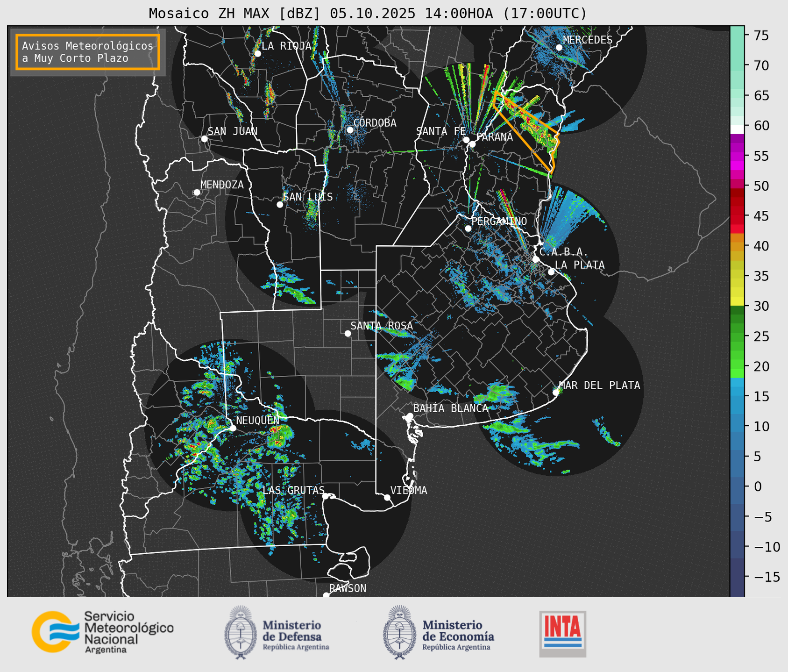This screenshot has width=788, height=672.
Task: Click the white marker dot for Pergamino
Action: [468, 229]
